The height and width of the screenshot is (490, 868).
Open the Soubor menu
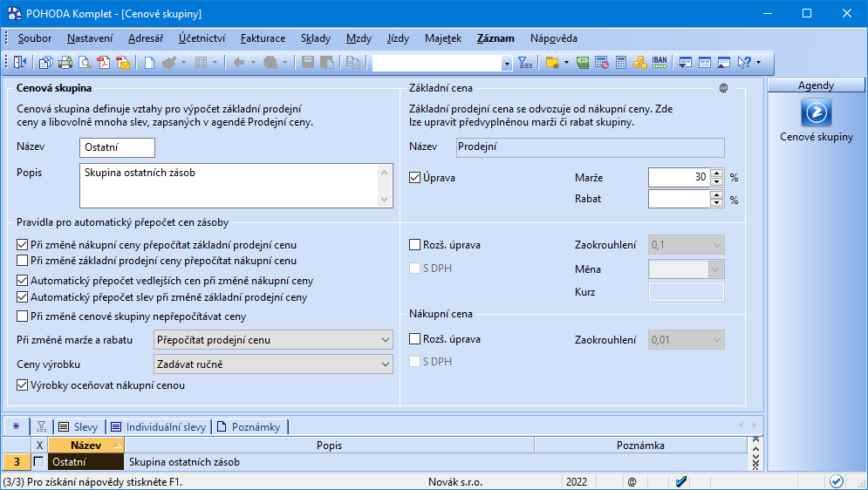pos(35,38)
